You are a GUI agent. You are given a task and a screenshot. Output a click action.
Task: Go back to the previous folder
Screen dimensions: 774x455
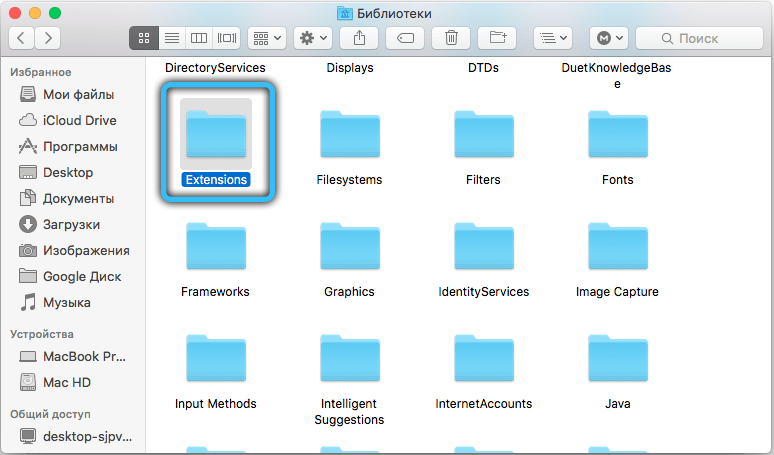point(21,38)
